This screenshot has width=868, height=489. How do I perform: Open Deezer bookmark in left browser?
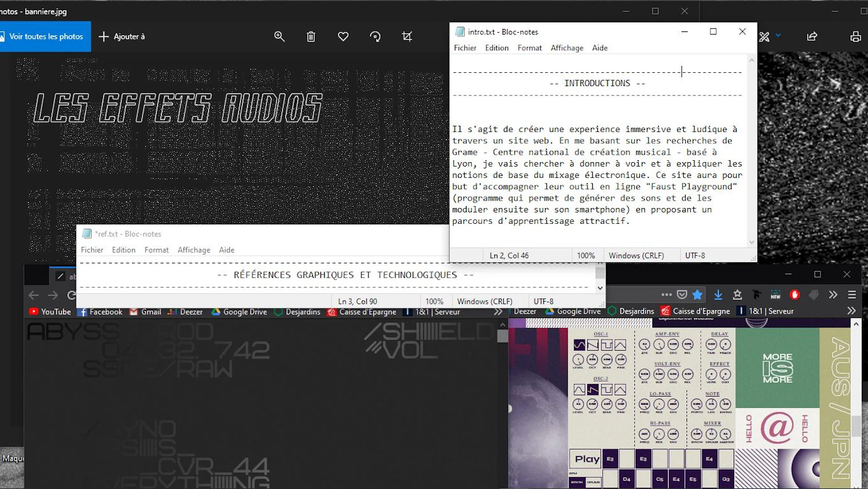click(x=185, y=312)
